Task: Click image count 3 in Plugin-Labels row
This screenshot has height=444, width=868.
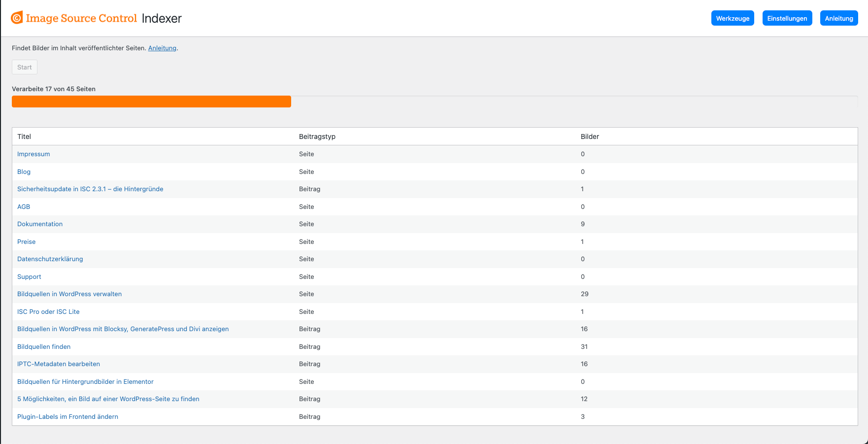Action: [x=583, y=417]
